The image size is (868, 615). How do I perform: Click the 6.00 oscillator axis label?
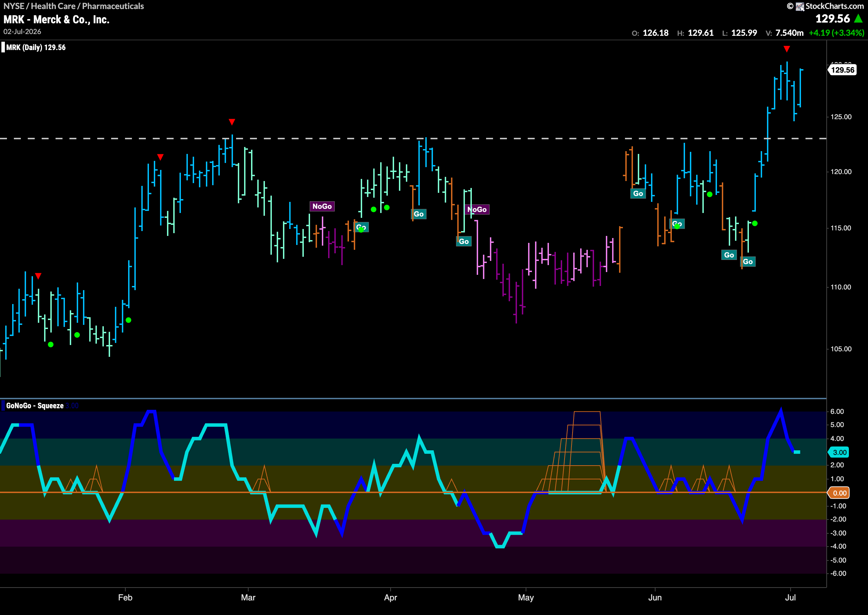(837, 411)
